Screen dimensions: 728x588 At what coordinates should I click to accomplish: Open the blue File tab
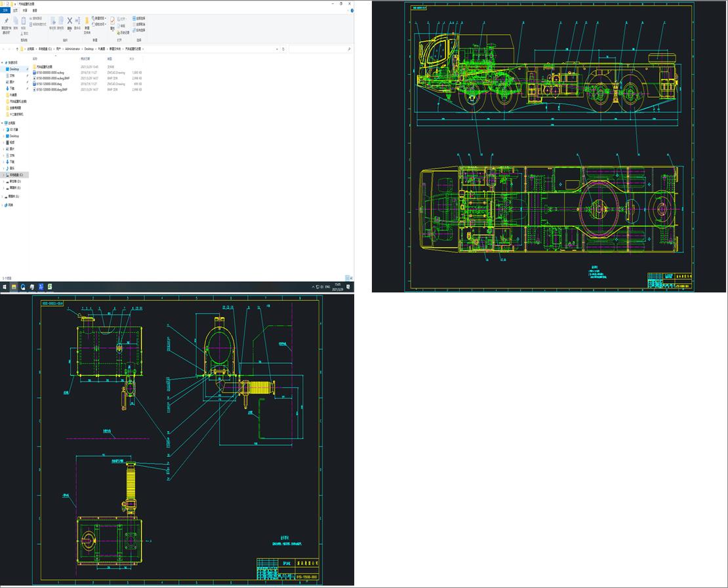click(5, 10)
